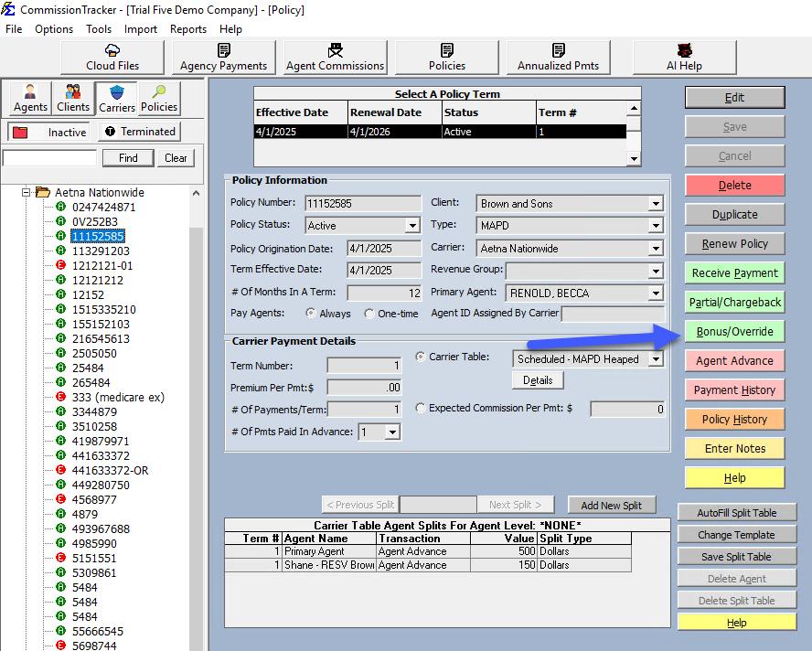The width and height of the screenshot is (812, 651).
Task: Select the Always pay agents option
Action: pyautogui.click(x=311, y=314)
